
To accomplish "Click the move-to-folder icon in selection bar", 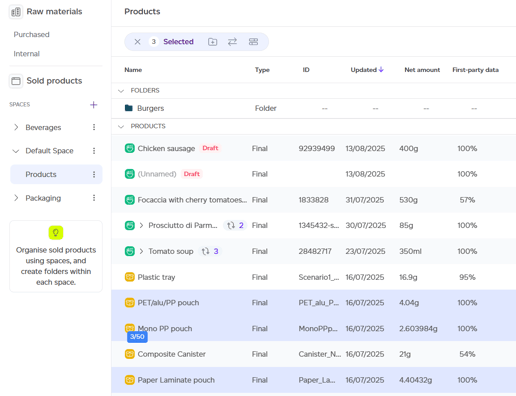I will [213, 42].
